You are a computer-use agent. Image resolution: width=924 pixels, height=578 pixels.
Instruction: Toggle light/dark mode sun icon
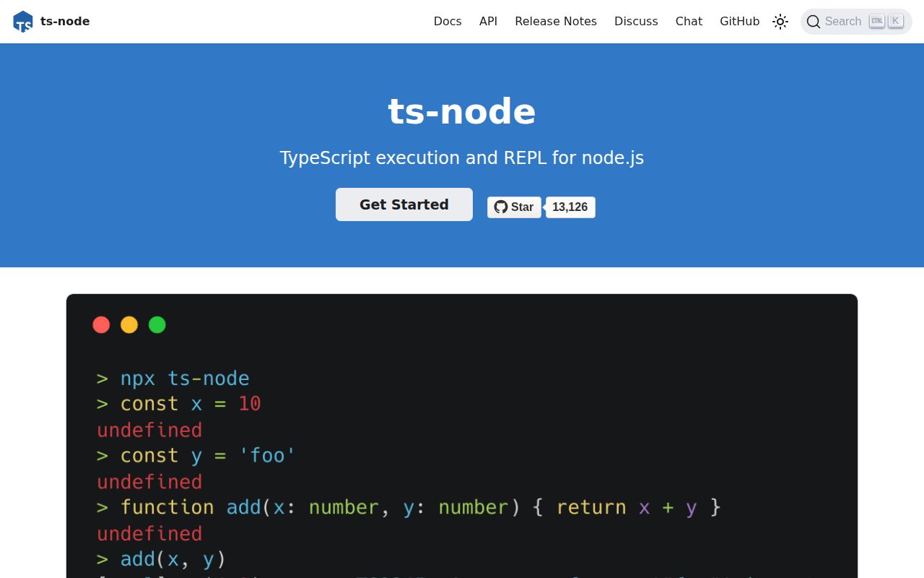780,22
